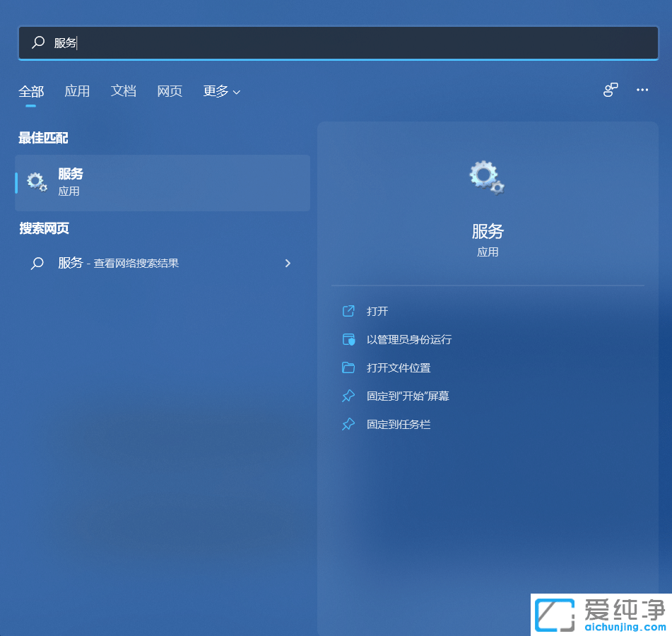
Task: Switch to the 文档 tab
Action: pyautogui.click(x=124, y=91)
